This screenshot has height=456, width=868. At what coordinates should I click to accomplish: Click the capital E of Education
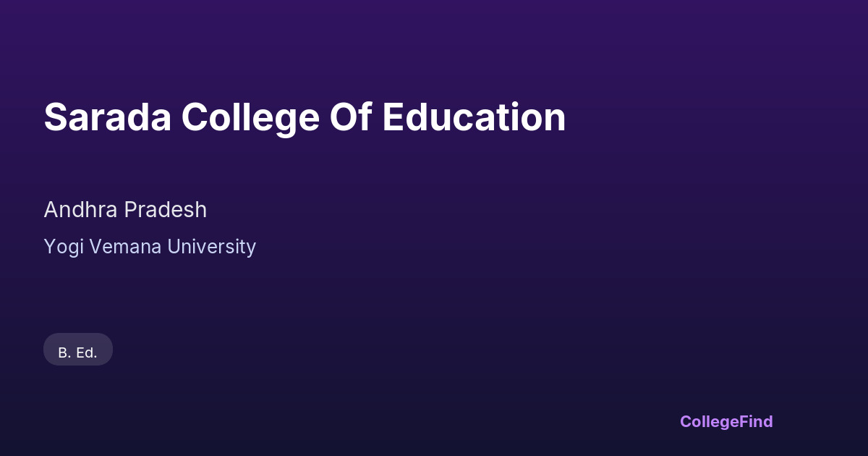(393, 117)
